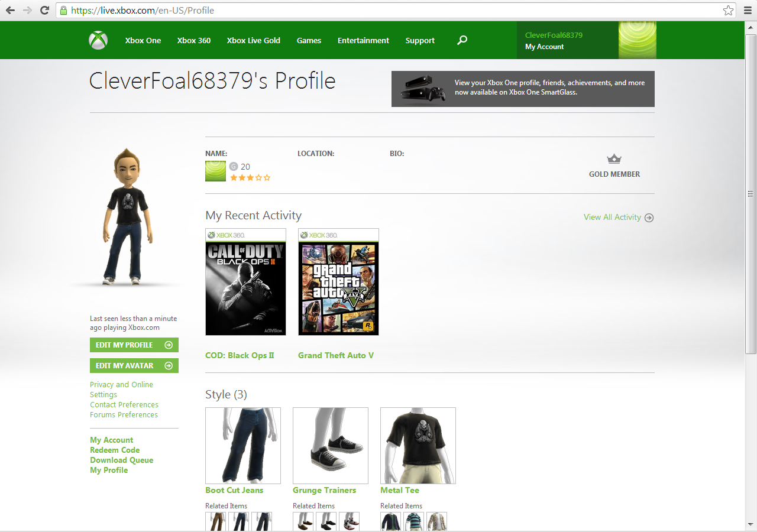757x532 pixels.
Task: Click the three-star reputation rating
Action: pyautogui.click(x=250, y=177)
